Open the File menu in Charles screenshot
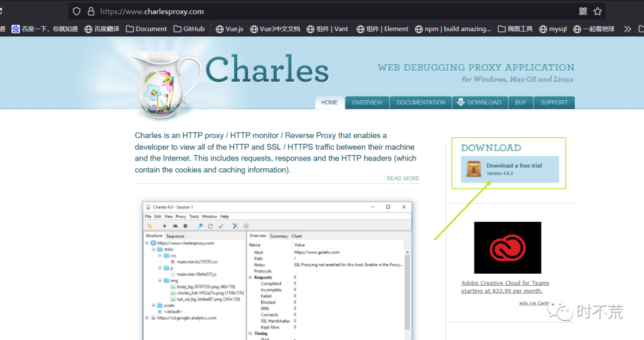 click(x=148, y=217)
